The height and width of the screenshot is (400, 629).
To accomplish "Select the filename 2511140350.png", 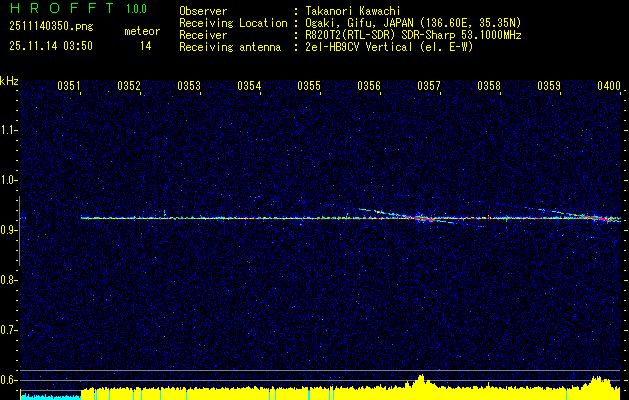I will [51, 27].
